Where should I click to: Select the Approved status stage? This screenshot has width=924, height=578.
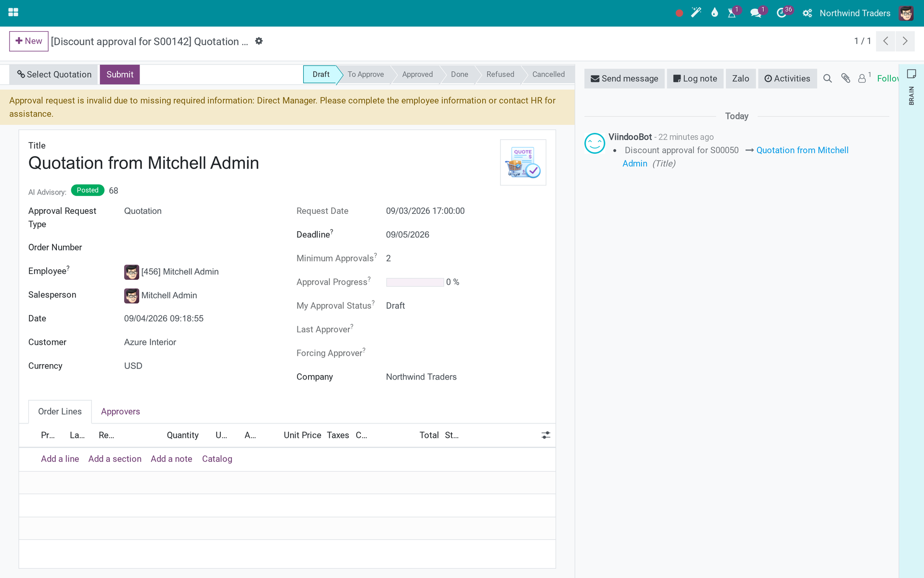417,74
